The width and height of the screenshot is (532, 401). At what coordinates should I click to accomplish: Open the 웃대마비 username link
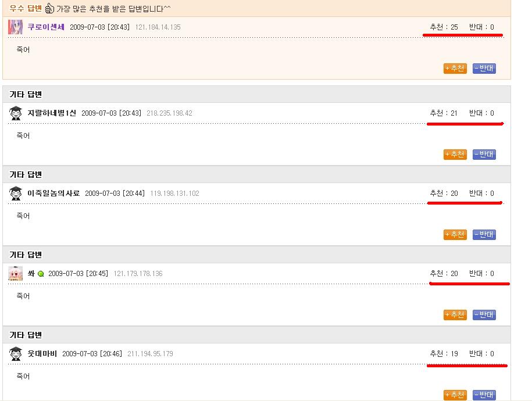pyautogui.click(x=42, y=354)
